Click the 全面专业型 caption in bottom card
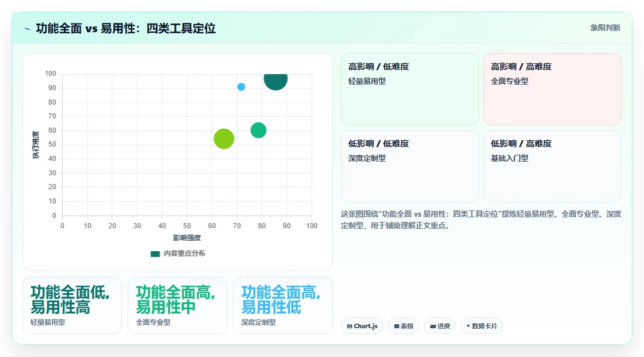This screenshot has height=357, width=644. 153,323
